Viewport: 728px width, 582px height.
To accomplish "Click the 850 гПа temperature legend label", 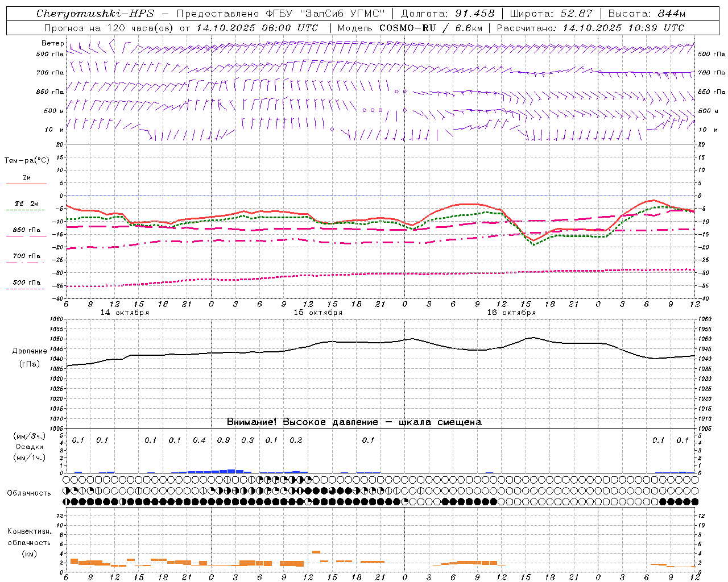I will (27, 230).
